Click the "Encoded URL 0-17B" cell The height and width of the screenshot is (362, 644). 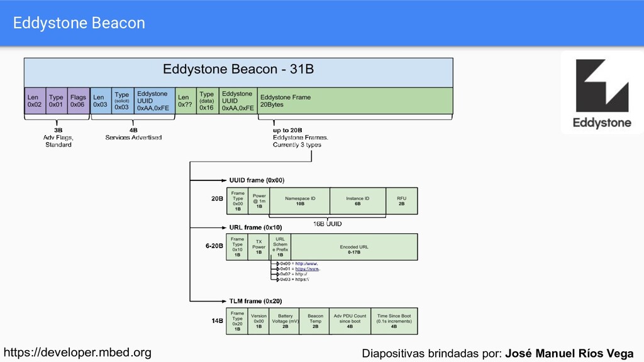pyautogui.click(x=354, y=247)
